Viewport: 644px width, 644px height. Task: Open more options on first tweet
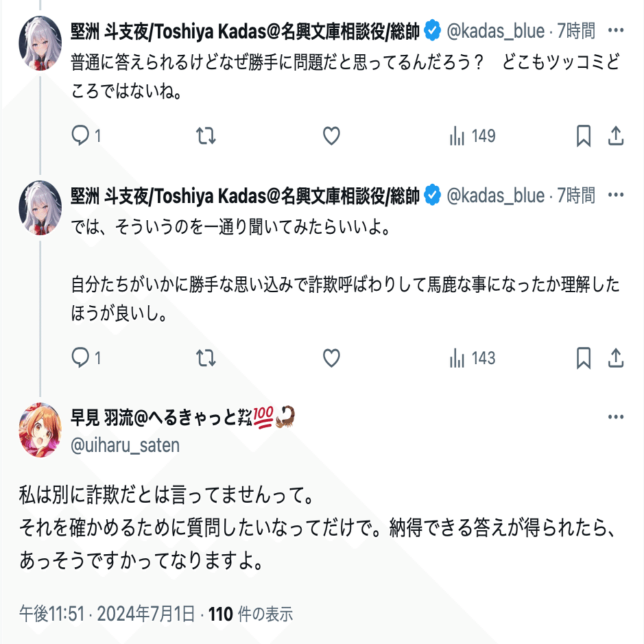[x=616, y=31]
